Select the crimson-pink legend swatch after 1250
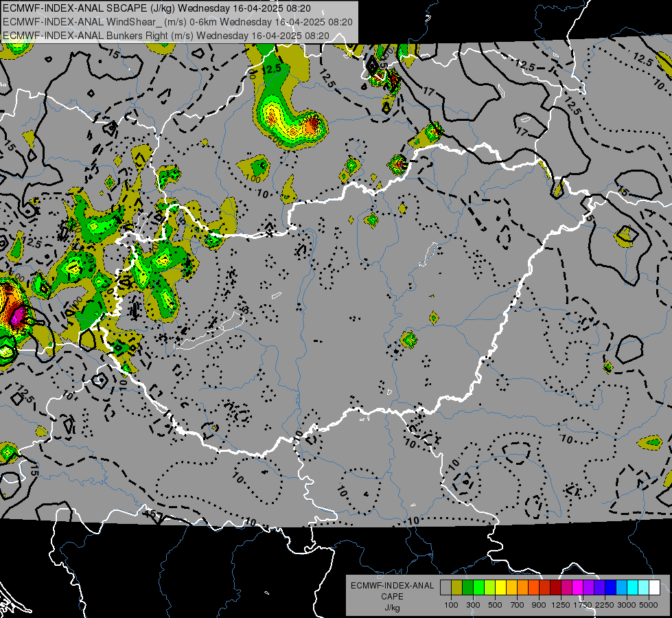 (566, 588)
